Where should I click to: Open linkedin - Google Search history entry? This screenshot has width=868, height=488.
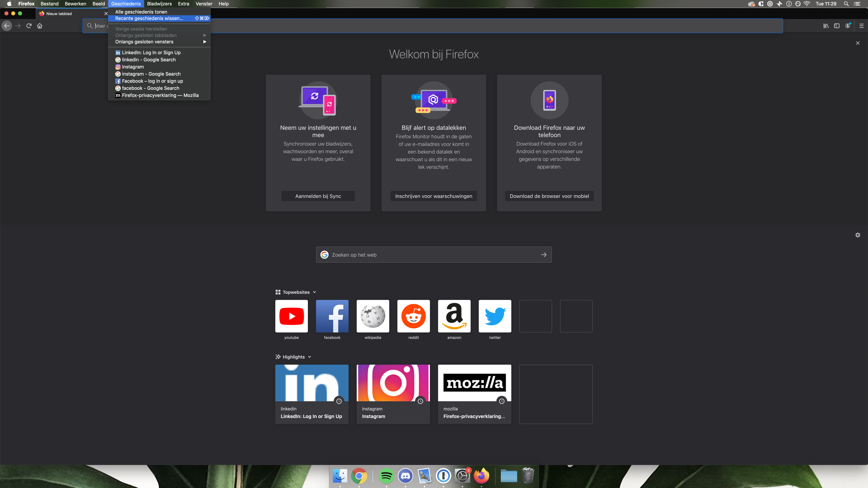[159, 60]
